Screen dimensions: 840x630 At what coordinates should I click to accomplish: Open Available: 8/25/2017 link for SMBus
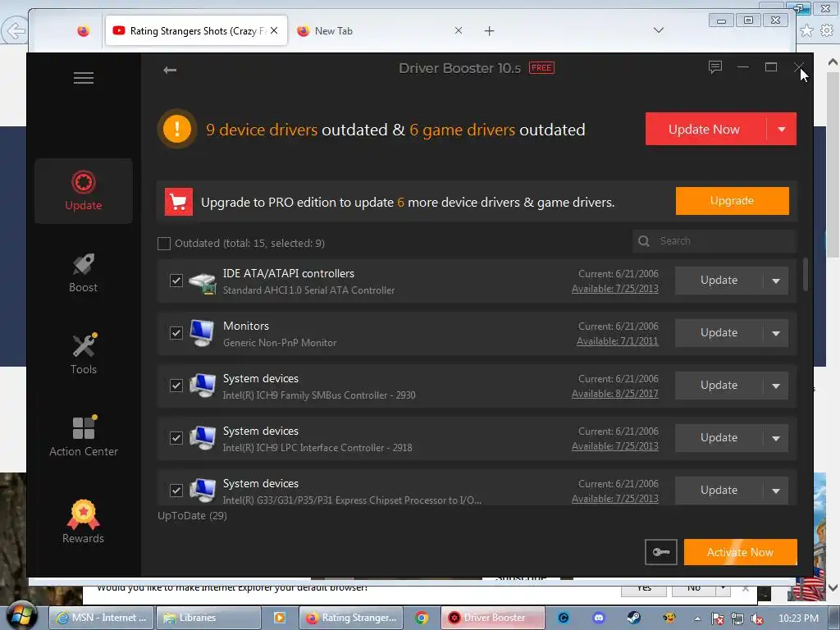[615, 394]
